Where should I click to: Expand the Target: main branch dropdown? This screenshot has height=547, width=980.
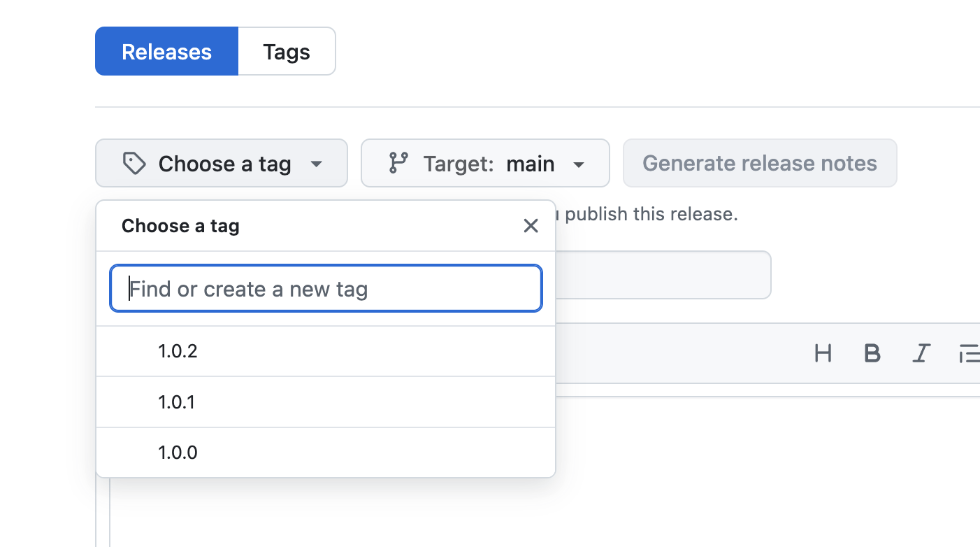coord(485,164)
